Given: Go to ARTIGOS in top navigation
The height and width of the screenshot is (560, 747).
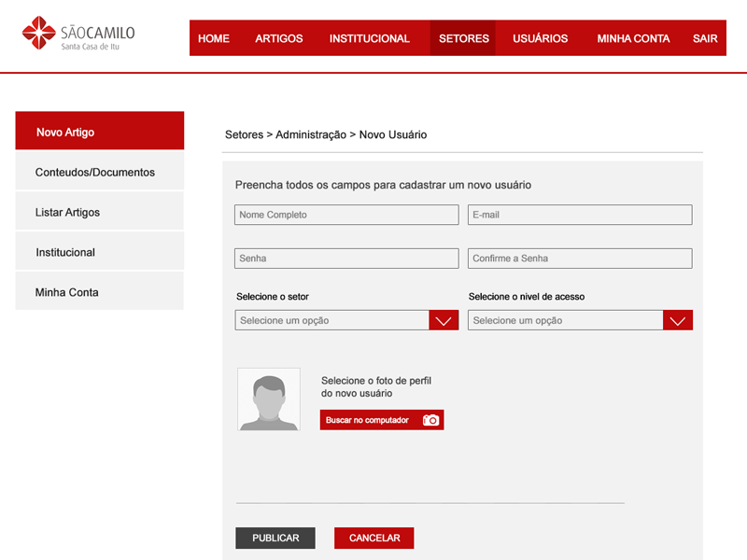Looking at the screenshot, I should 279,38.
